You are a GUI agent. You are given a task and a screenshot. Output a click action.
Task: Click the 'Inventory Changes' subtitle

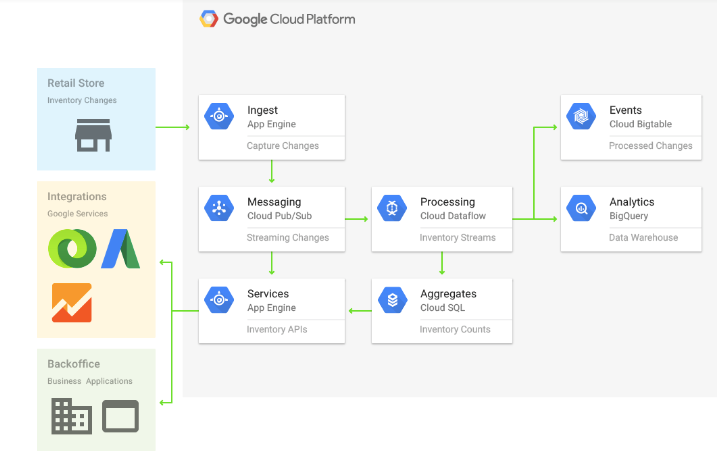tap(82, 100)
